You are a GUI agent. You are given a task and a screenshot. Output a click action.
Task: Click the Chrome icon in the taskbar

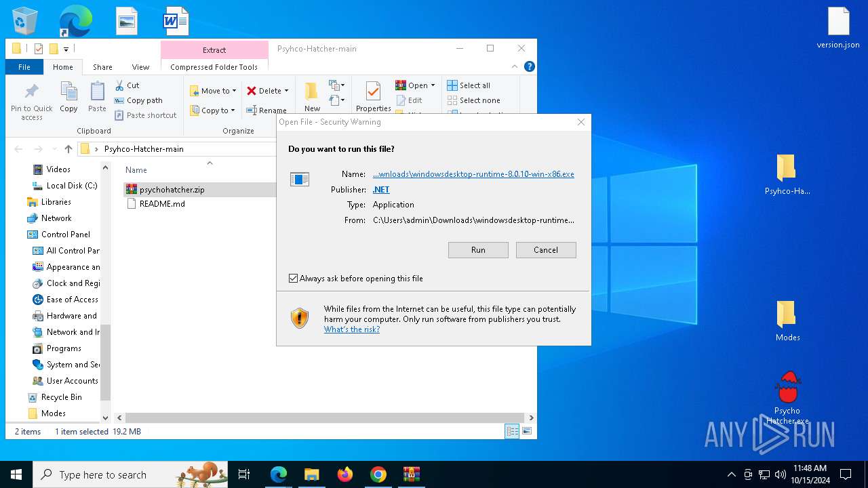pyautogui.click(x=378, y=474)
